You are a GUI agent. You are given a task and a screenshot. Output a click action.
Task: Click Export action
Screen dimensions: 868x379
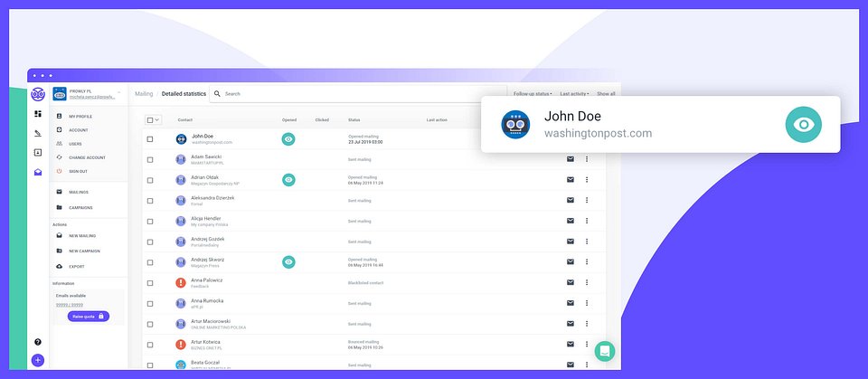pyautogui.click(x=76, y=267)
